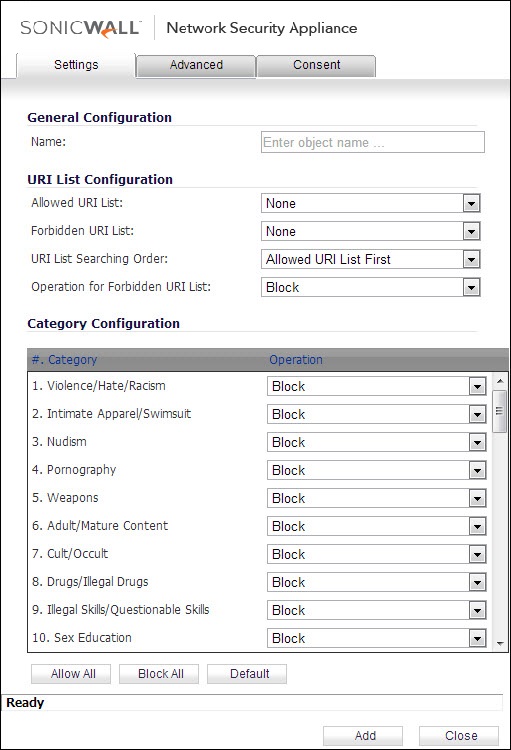Open Drugs/Illegal Drugs operation dropdown
The width and height of the screenshot is (511, 750).
tap(377, 582)
